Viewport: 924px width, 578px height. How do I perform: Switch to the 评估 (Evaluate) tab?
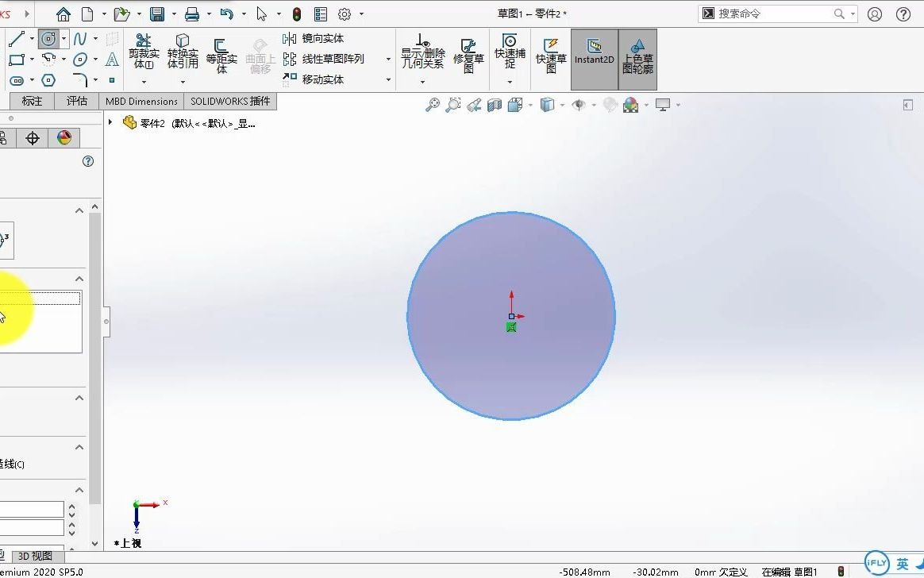click(76, 101)
